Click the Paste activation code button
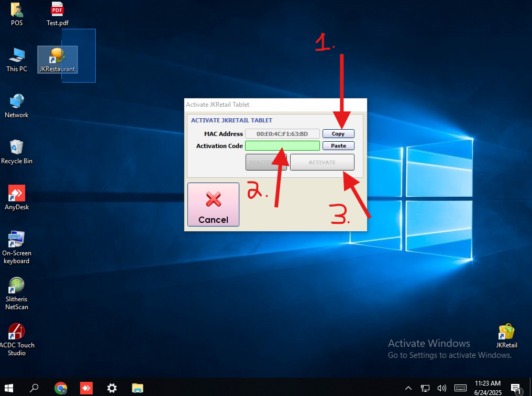 (x=338, y=146)
